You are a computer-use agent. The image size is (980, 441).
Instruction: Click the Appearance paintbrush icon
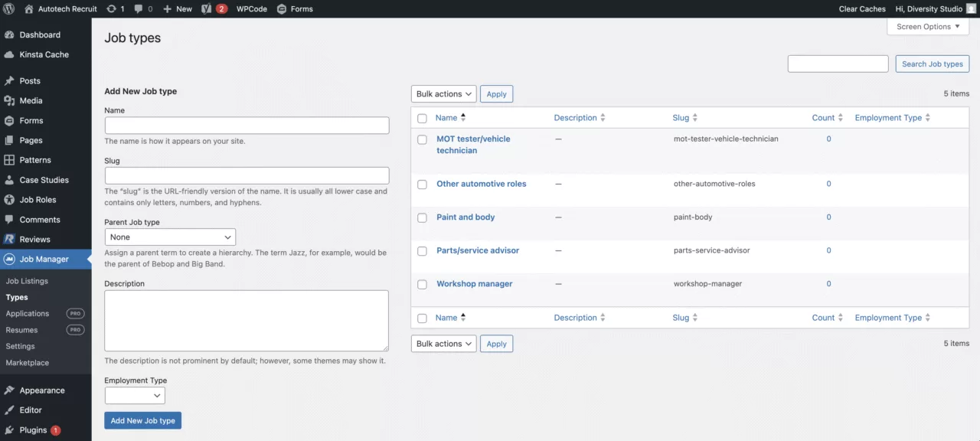pos(9,390)
